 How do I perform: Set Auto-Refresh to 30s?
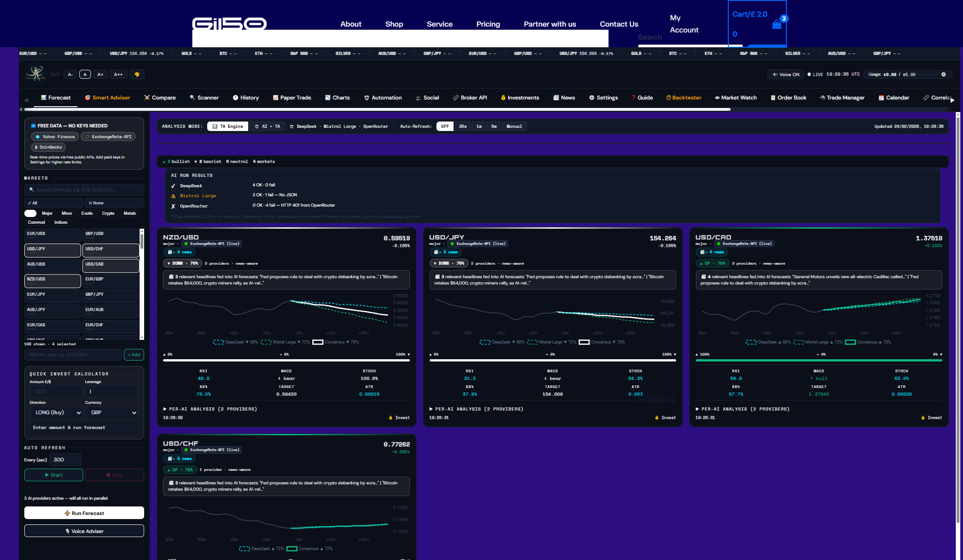463,126
